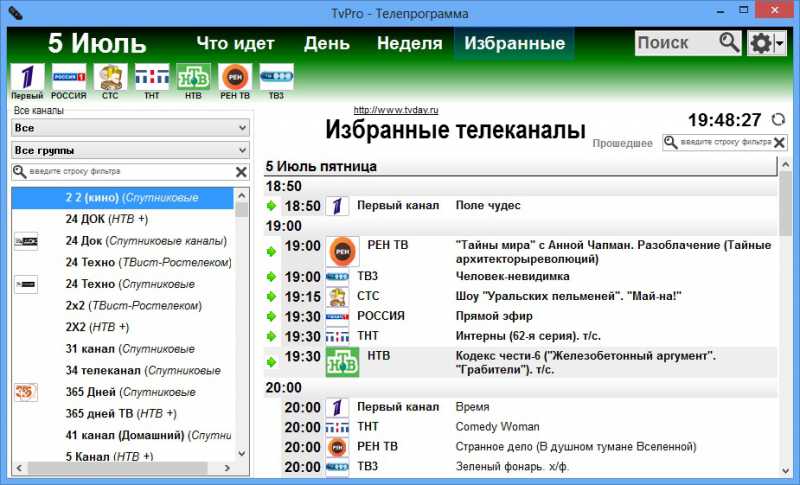Click the program filter input near Прошедшее

tap(725, 143)
